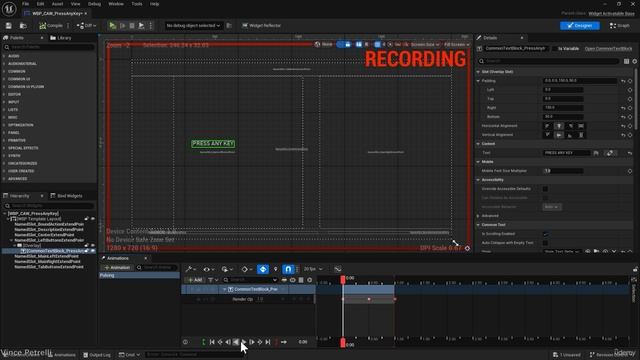Screen dimensions: 640x360
Task: Click the Animation add button
Action: pyautogui.click(x=117, y=268)
